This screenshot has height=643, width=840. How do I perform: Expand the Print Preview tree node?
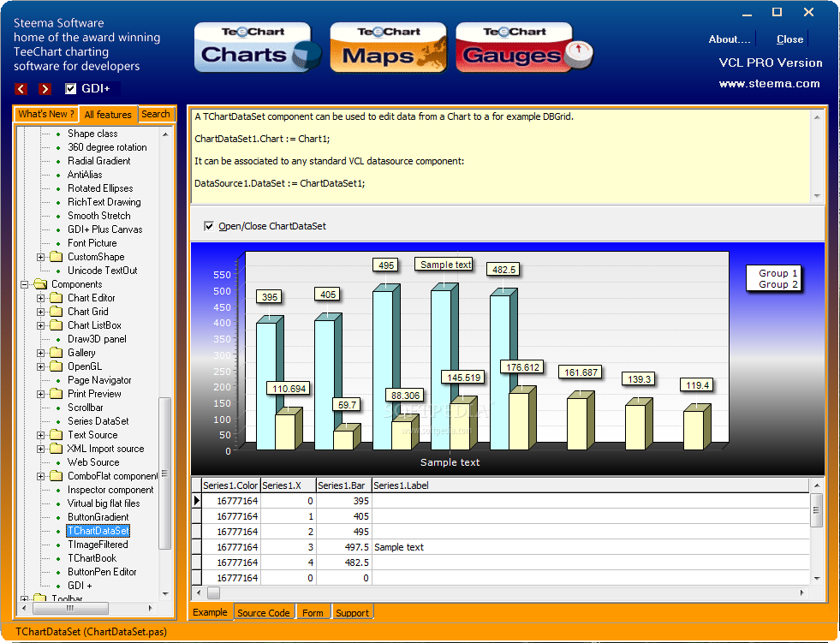[x=41, y=395]
